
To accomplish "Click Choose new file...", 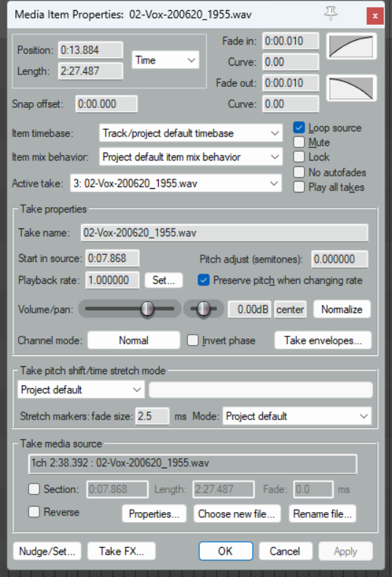I will [x=237, y=514].
